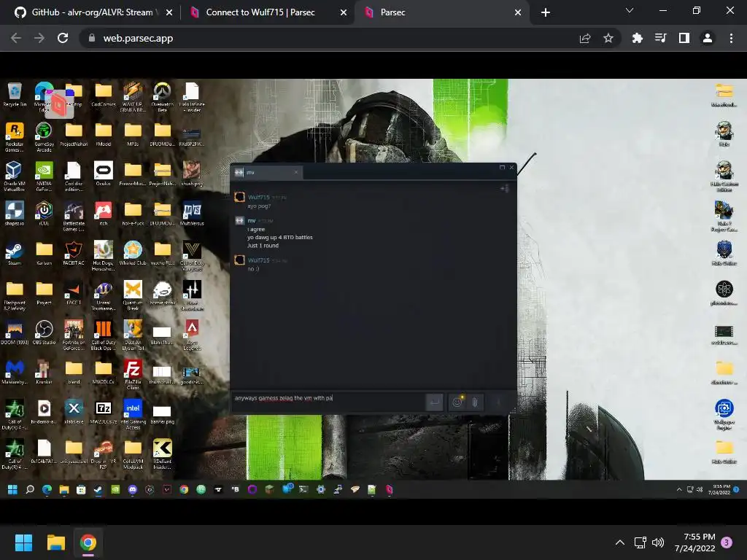Launch Rockstar Games Launcher shortcut

pos(15,136)
